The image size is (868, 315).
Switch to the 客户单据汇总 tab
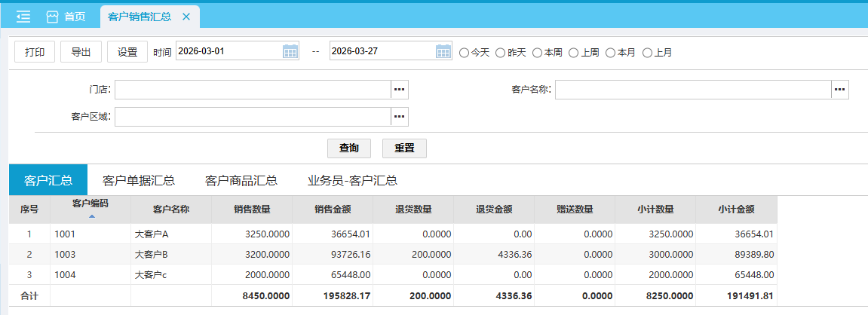[x=139, y=180]
